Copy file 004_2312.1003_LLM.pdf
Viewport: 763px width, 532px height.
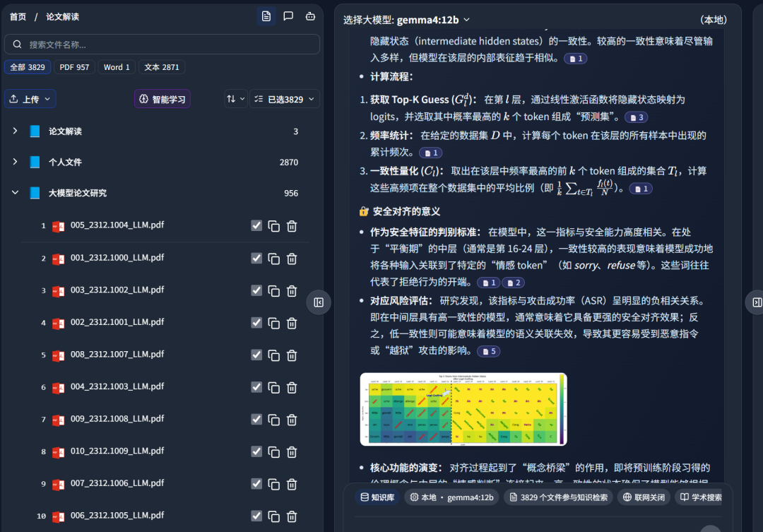click(274, 387)
